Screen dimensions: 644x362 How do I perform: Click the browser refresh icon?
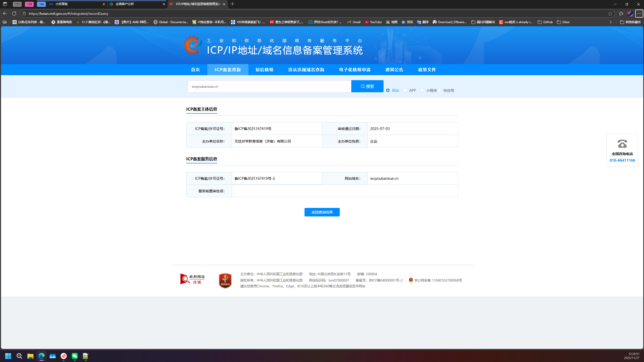point(14,14)
